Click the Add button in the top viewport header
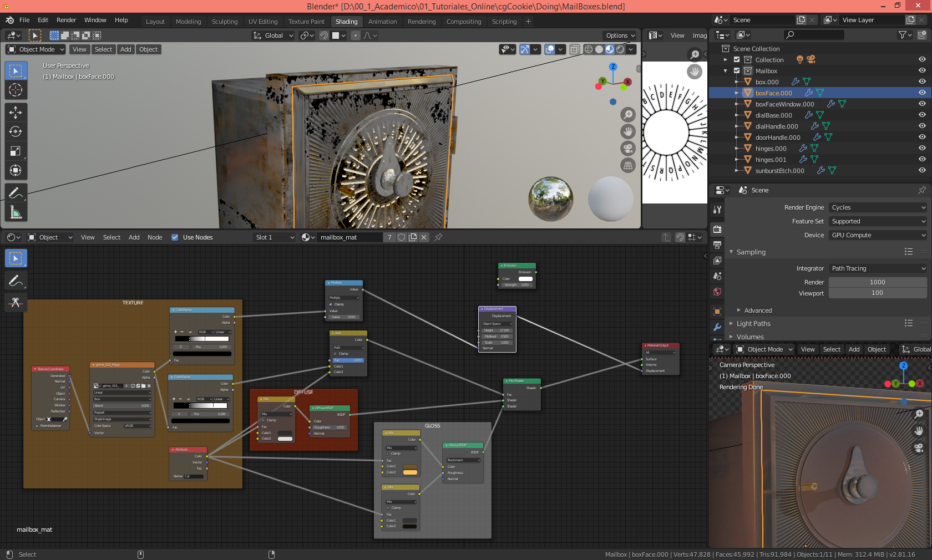Image resolution: width=932 pixels, height=560 pixels. tap(126, 49)
